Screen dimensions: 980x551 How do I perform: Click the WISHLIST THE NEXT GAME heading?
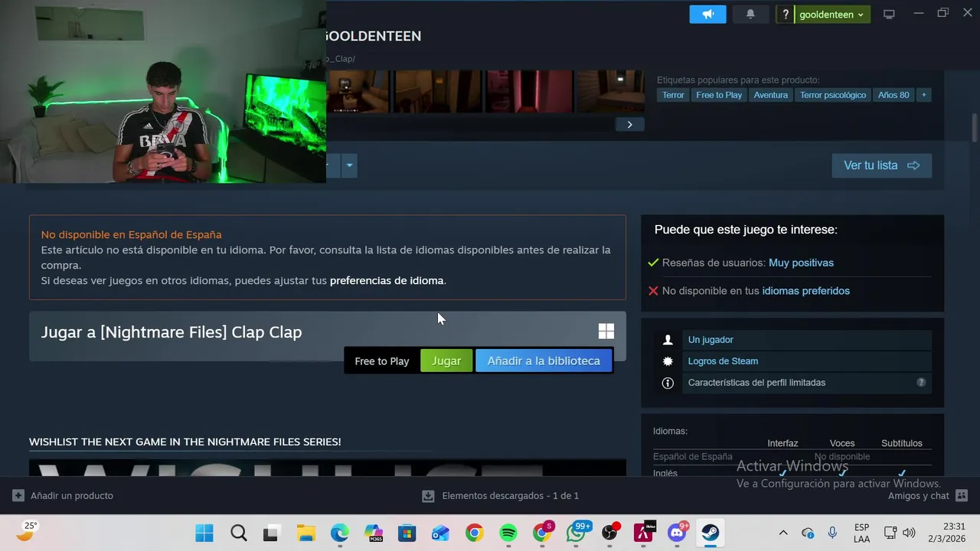[185, 442]
